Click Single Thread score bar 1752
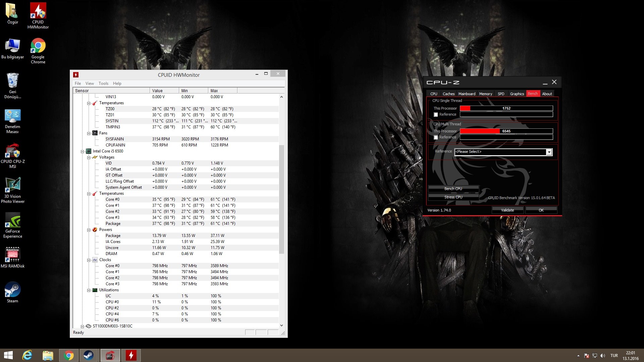644x362 pixels. click(x=506, y=108)
